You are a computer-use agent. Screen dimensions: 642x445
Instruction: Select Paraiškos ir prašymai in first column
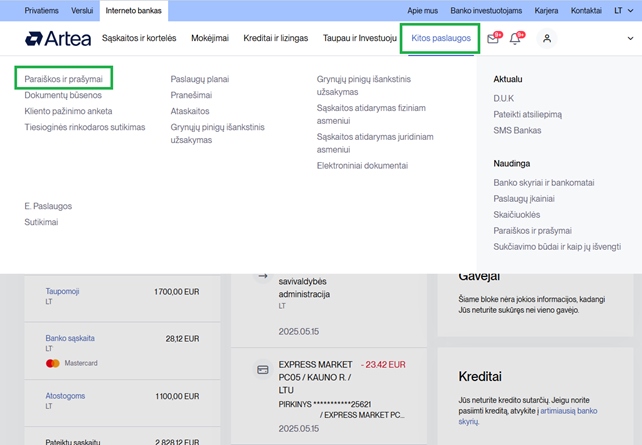pyautogui.click(x=63, y=79)
